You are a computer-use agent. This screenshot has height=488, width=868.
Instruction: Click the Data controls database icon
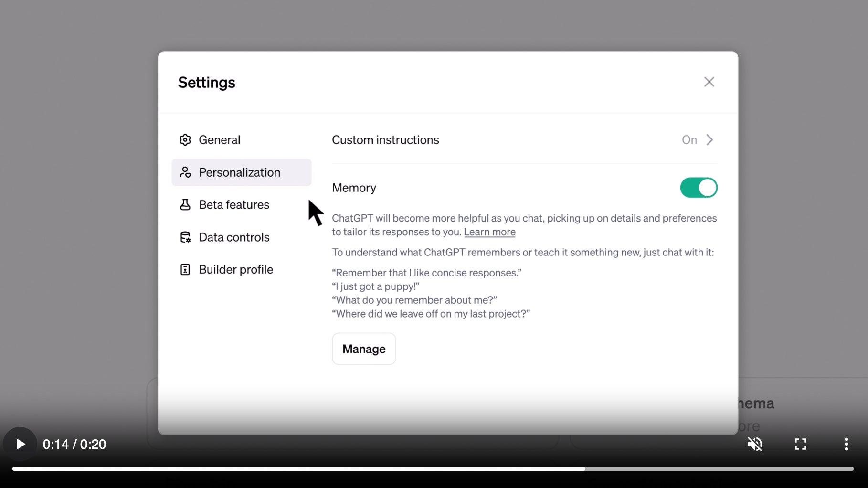[x=185, y=237]
